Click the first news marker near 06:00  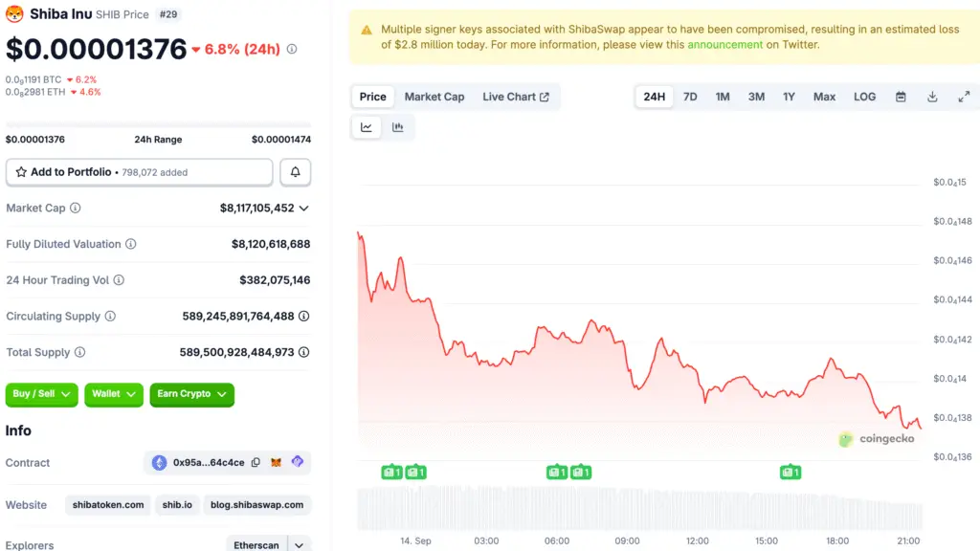(x=557, y=473)
